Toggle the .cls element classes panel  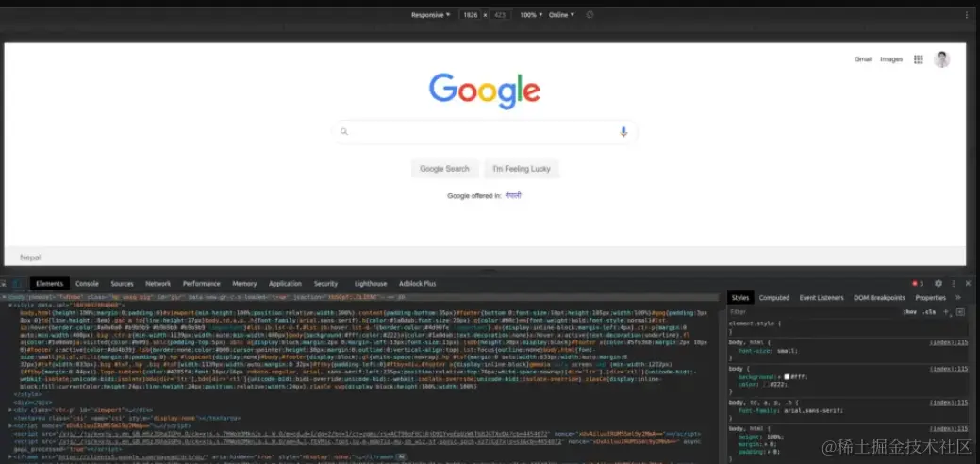(x=929, y=311)
